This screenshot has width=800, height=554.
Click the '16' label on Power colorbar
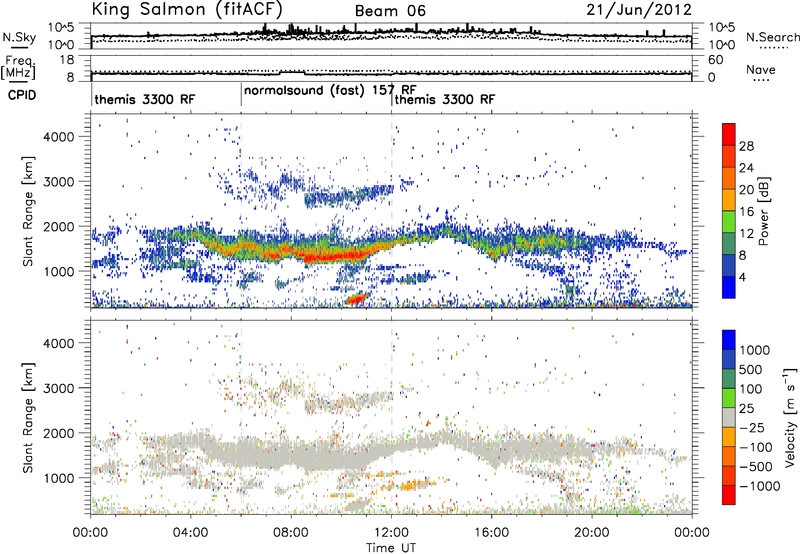coord(746,212)
